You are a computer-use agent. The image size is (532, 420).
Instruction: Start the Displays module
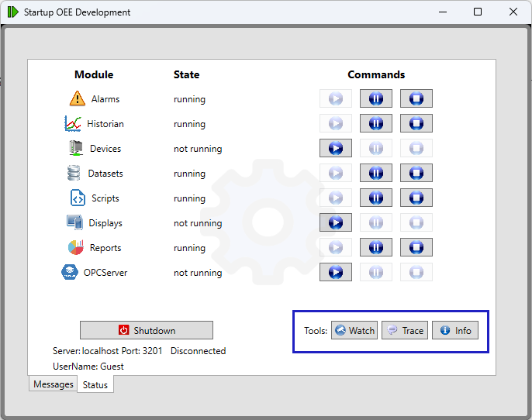pos(335,222)
